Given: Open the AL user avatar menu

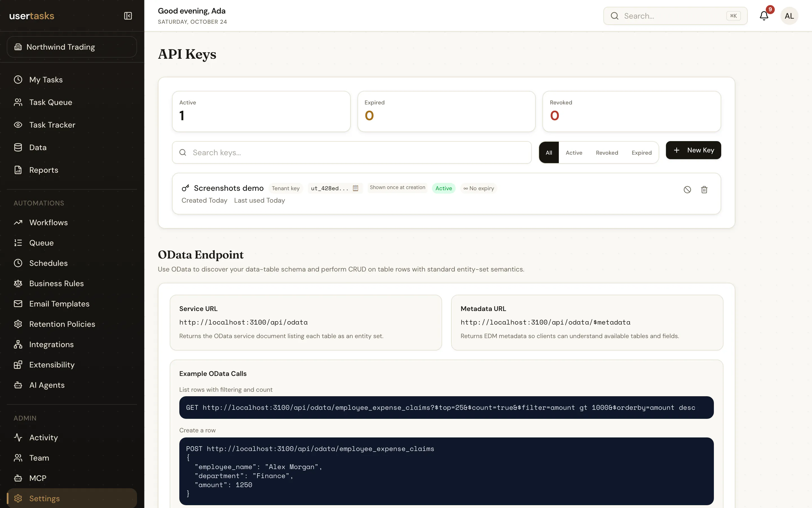Looking at the screenshot, I should point(789,16).
